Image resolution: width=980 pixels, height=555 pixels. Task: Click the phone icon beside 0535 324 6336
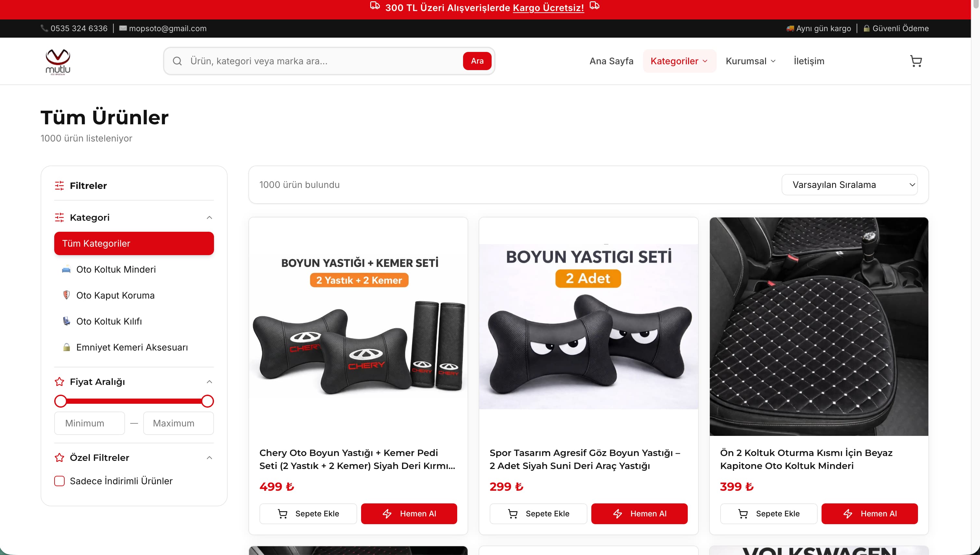click(x=44, y=28)
